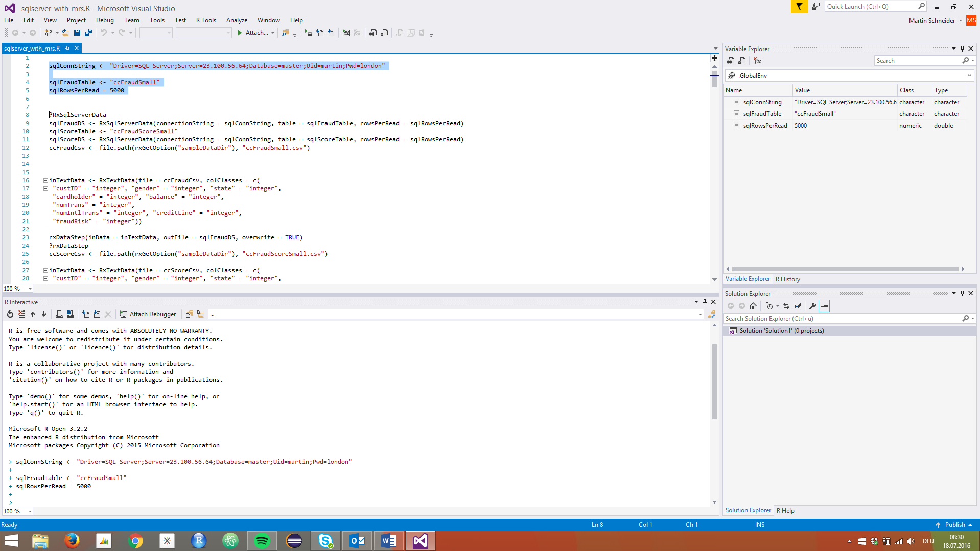
Task: Click Variable Explorer horizontal scrollbar thumb
Action: pyautogui.click(x=845, y=269)
